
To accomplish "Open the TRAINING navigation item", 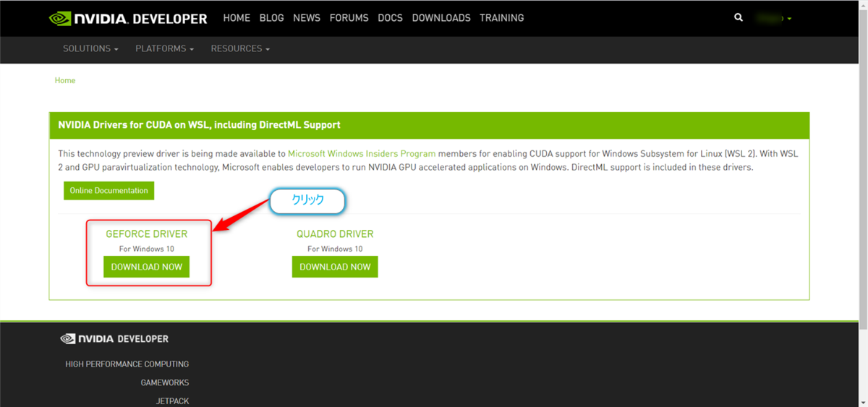I will (x=502, y=18).
